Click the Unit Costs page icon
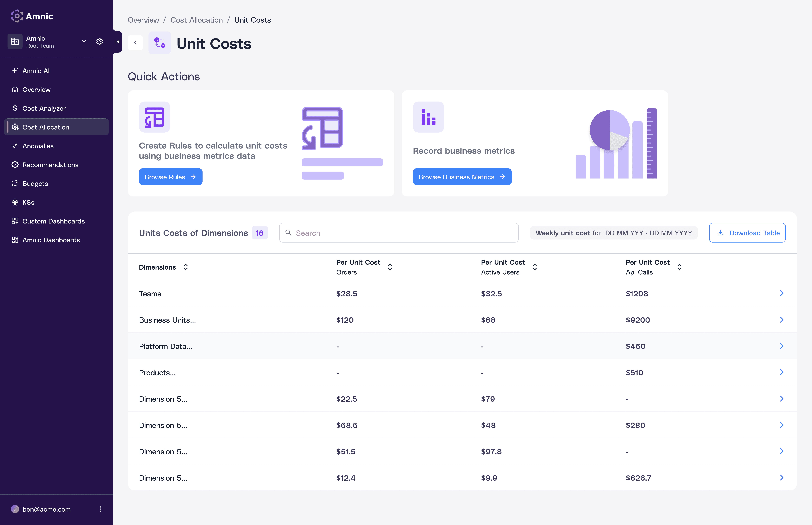This screenshot has height=525, width=812. (x=160, y=43)
